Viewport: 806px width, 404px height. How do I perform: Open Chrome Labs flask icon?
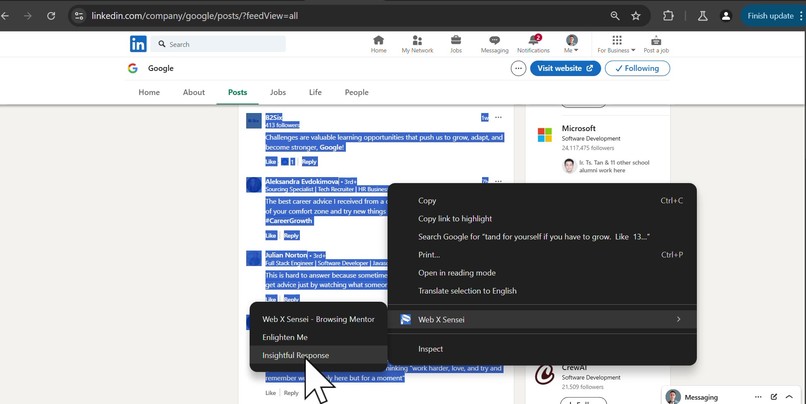pyautogui.click(x=703, y=16)
